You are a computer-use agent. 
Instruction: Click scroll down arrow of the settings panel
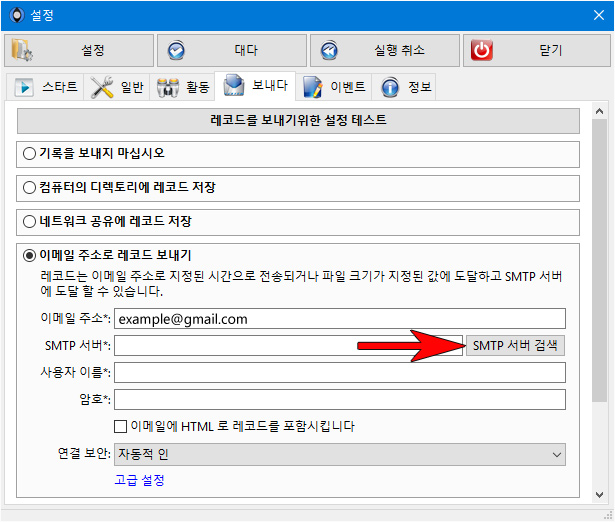pos(599,495)
